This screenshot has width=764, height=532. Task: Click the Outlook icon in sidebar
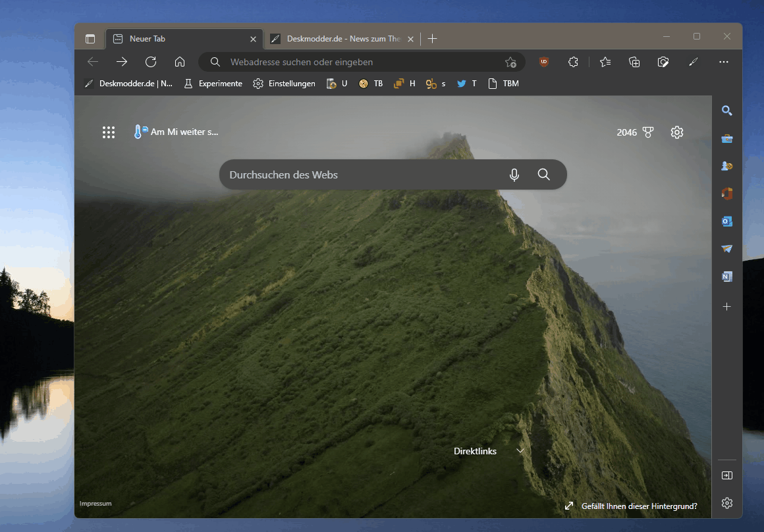tap(727, 221)
